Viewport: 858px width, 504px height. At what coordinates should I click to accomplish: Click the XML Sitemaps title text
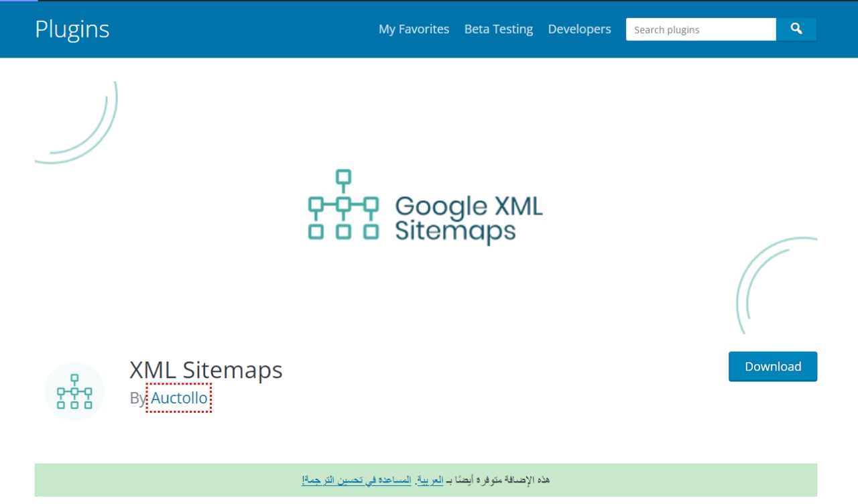(x=206, y=370)
